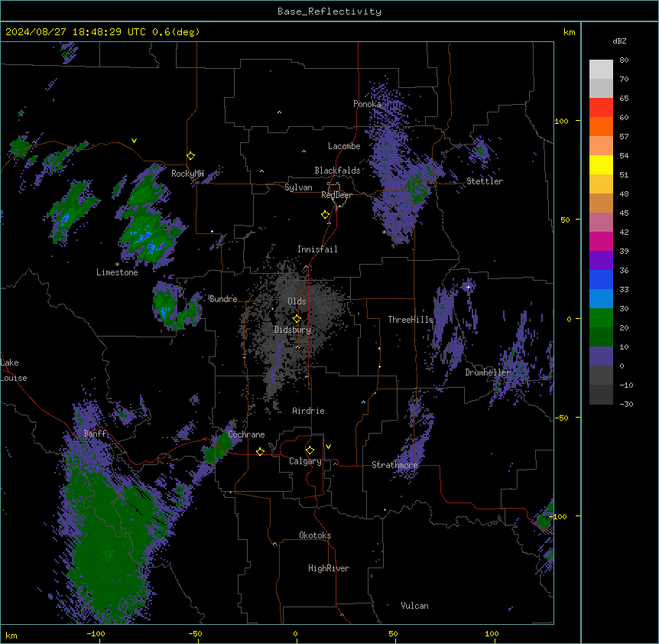Click the 80 value on the dBZ scale
This screenshot has width=659, height=644.
tap(624, 60)
